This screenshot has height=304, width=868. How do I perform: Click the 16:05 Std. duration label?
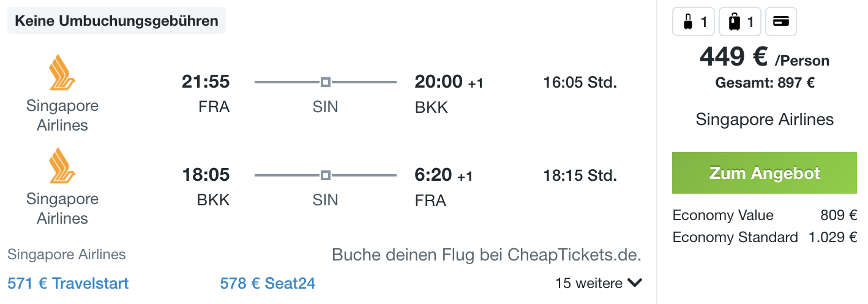580,82
